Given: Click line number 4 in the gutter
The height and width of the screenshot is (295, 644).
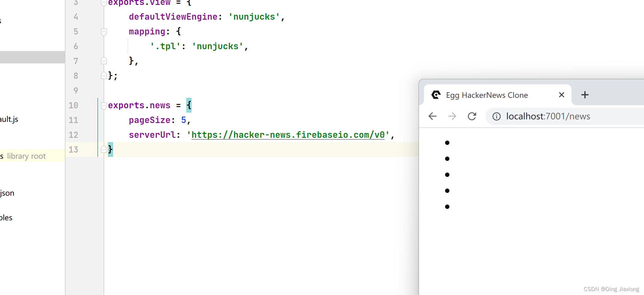Looking at the screenshot, I should [76, 17].
